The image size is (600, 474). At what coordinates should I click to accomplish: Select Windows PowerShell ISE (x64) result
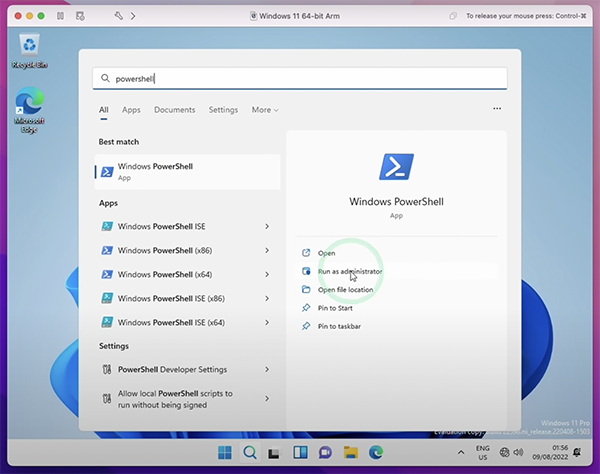pyautogui.click(x=186, y=323)
